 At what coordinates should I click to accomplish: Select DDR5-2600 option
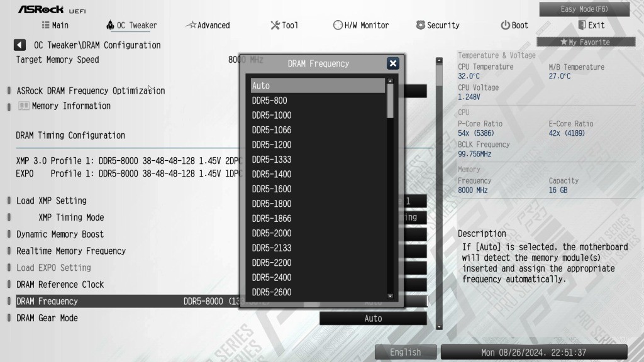click(318, 293)
